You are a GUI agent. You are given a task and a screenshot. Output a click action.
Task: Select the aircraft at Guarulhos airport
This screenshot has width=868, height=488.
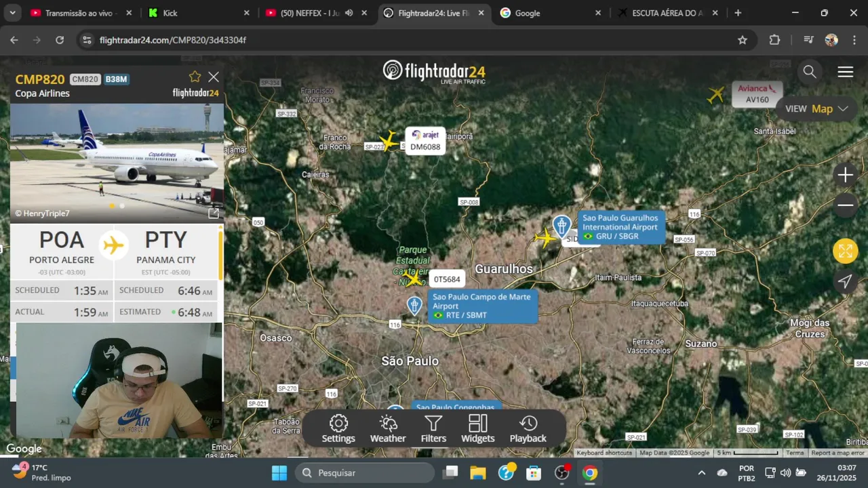click(545, 238)
